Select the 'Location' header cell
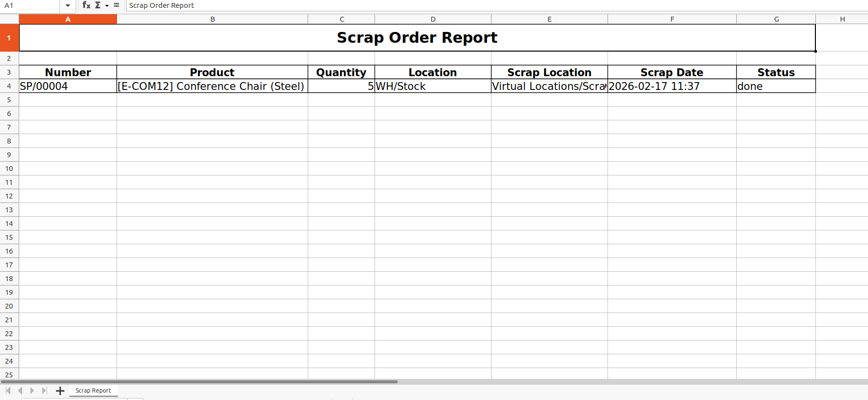The width and height of the screenshot is (868, 400). click(x=433, y=72)
